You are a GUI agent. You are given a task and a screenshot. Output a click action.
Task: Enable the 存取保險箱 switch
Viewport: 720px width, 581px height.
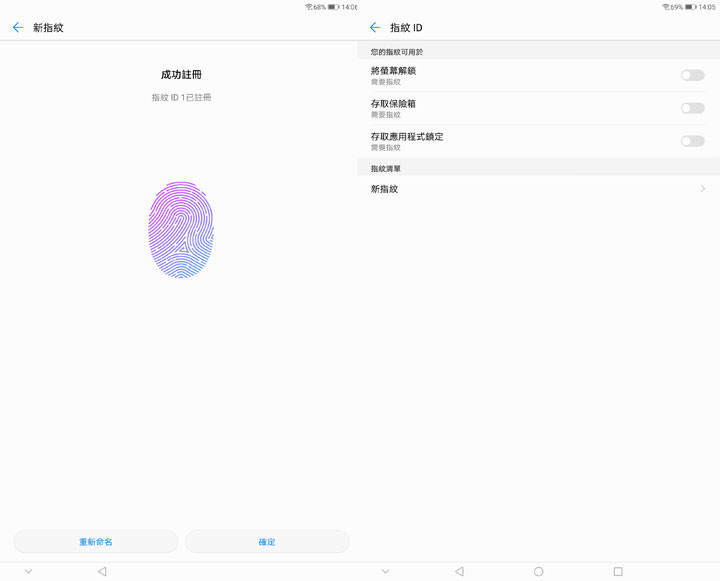(692, 108)
